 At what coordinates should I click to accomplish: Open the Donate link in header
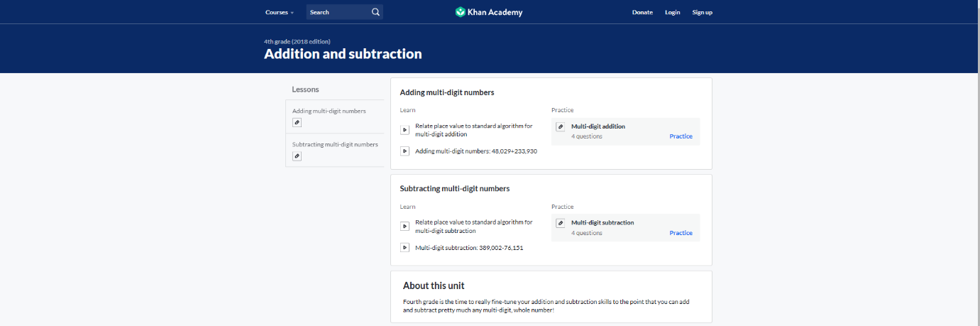click(642, 12)
